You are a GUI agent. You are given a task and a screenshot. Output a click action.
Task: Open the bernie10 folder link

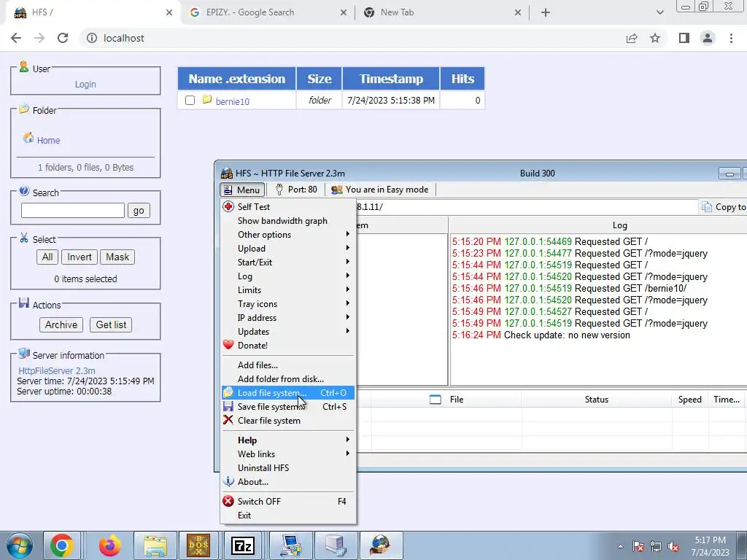click(x=233, y=101)
